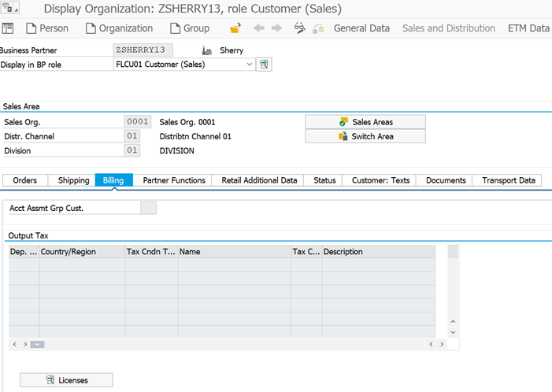Open BP role detail icon button
Viewport: 552px width, 392px height.
click(x=264, y=65)
